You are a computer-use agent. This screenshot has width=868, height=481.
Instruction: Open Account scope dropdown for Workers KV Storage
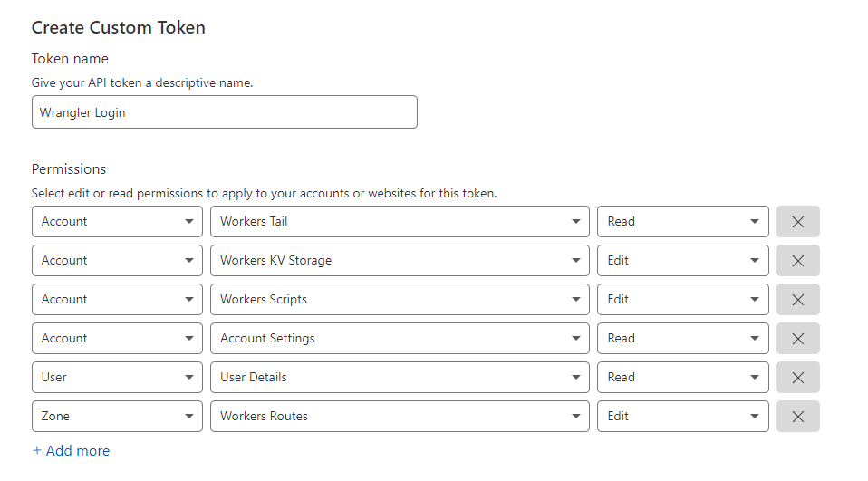pyautogui.click(x=118, y=261)
